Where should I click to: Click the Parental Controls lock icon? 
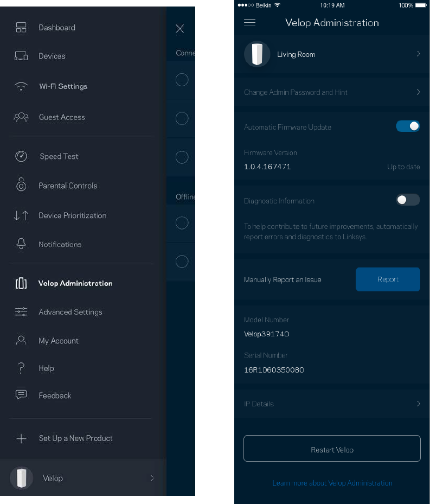point(21,184)
